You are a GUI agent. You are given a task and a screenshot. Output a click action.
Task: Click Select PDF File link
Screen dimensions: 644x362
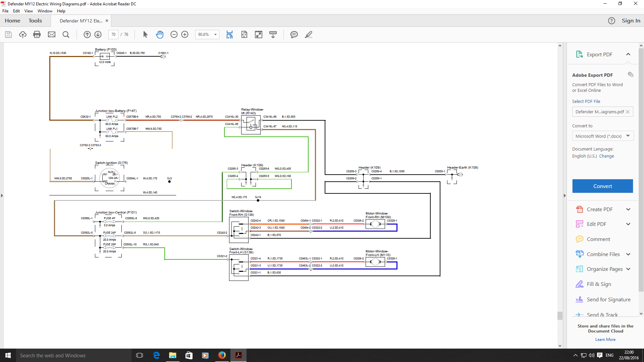[586, 102]
